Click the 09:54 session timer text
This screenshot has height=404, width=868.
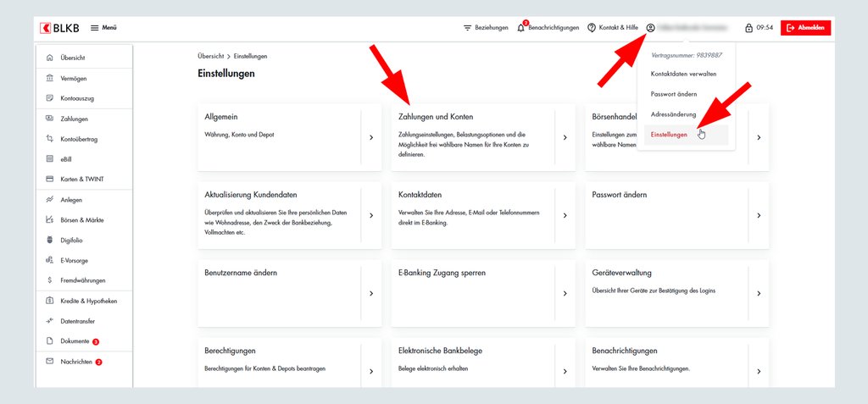pyautogui.click(x=765, y=28)
